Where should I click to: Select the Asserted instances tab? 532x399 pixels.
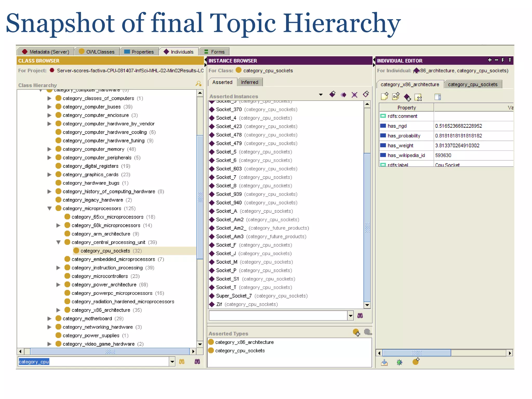[222, 82]
